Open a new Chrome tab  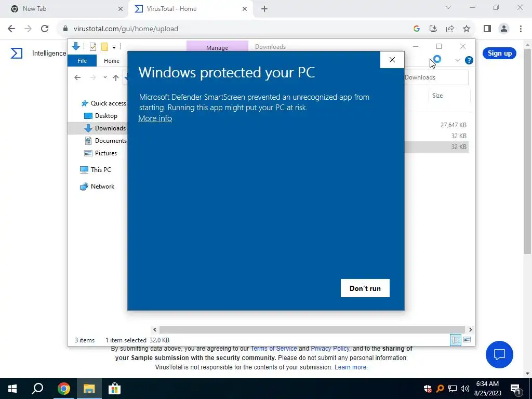click(264, 9)
